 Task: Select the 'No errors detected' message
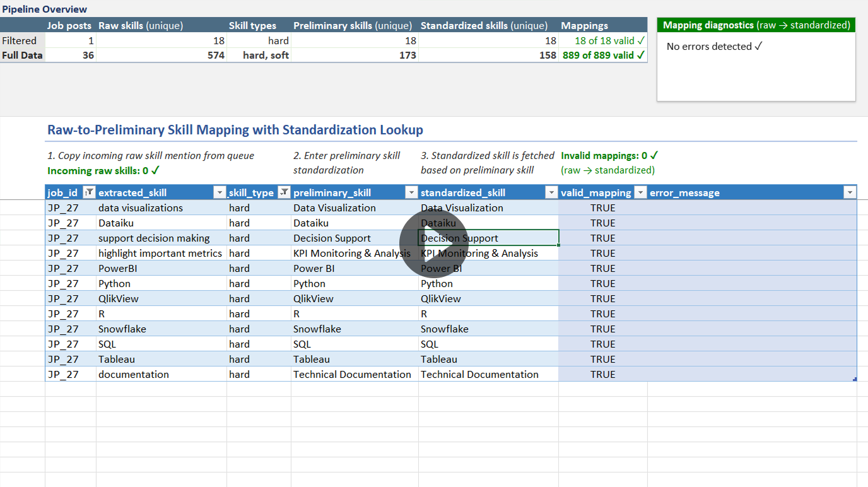[x=715, y=46]
